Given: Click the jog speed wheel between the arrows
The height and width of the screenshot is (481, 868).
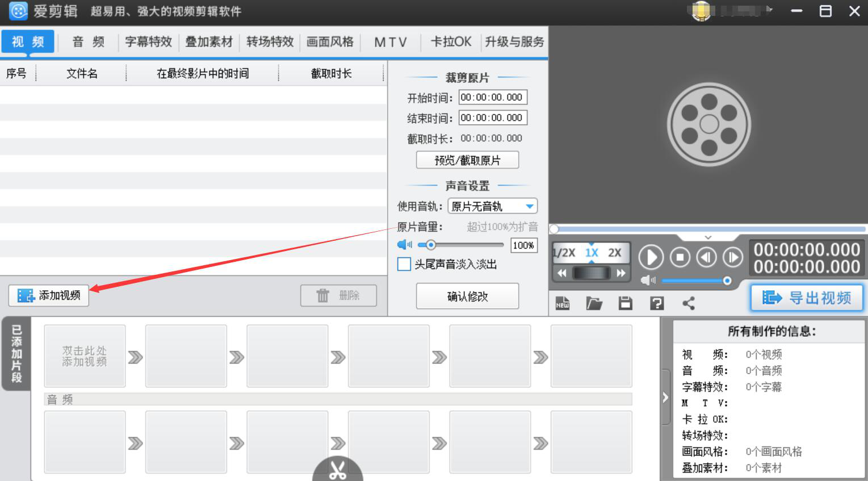Looking at the screenshot, I should pos(592,273).
